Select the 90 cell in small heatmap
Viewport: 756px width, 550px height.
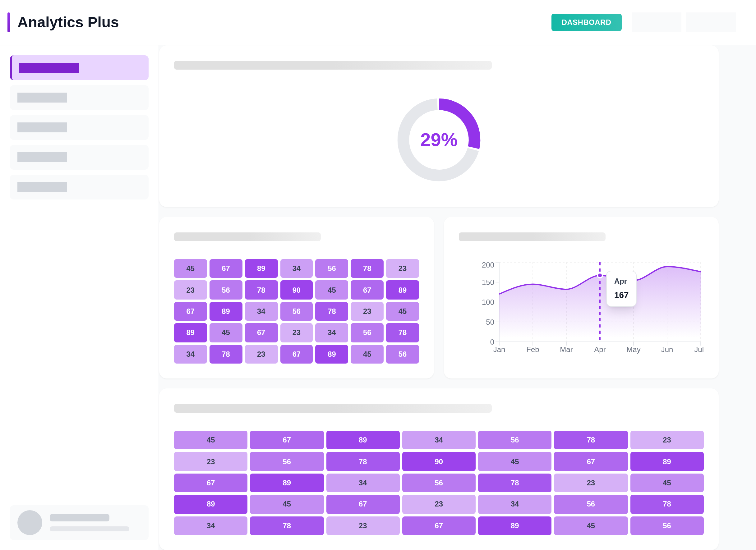[296, 290]
